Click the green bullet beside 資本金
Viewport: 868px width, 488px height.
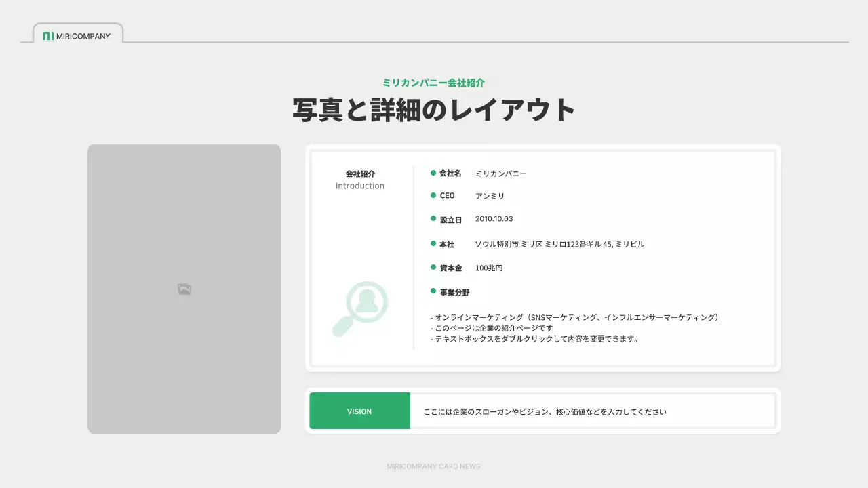coord(432,268)
